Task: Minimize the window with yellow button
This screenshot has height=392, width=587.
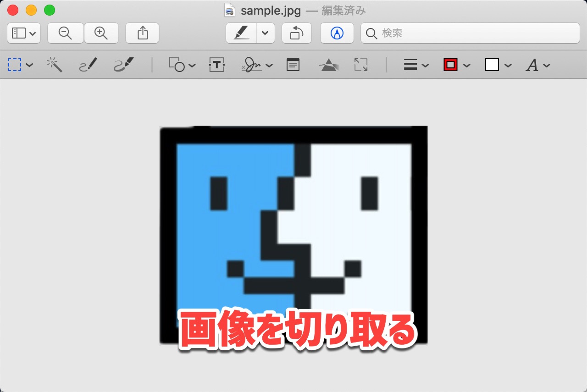Action: click(x=31, y=10)
